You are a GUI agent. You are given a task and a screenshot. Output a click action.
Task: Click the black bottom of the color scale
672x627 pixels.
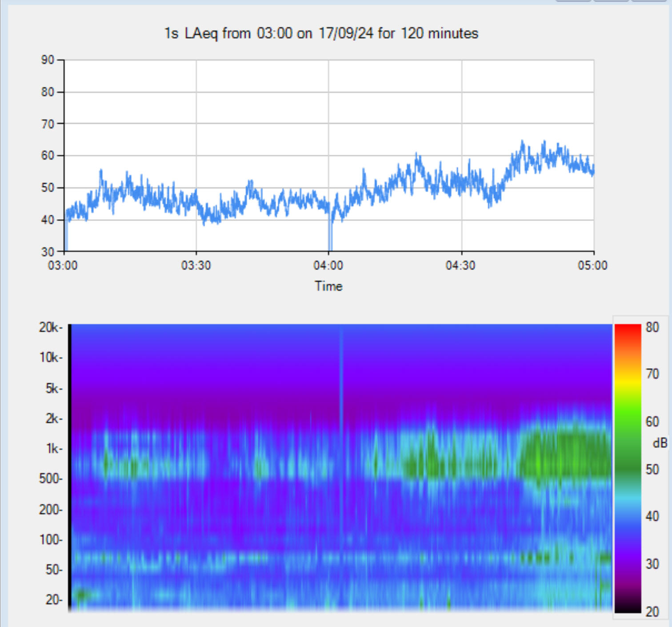[x=627, y=607]
